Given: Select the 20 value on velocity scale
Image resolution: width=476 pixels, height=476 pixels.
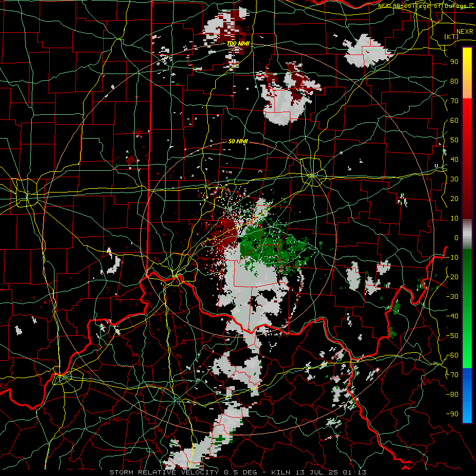Looking at the screenshot, I should point(454,199).
